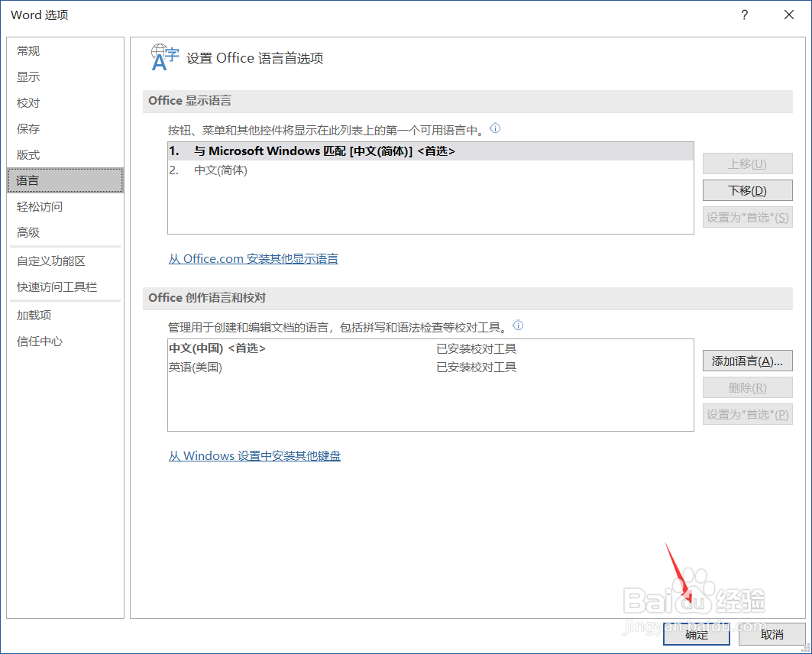Select 英语(美国) authoring language row

click(431, 367)
